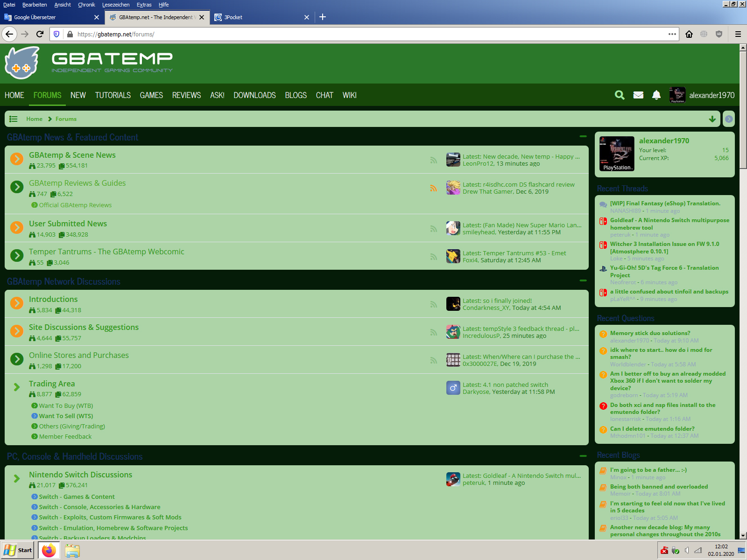Close the Google Übersetzer tab
747x560 pixels.
click(x=97, y=17)
